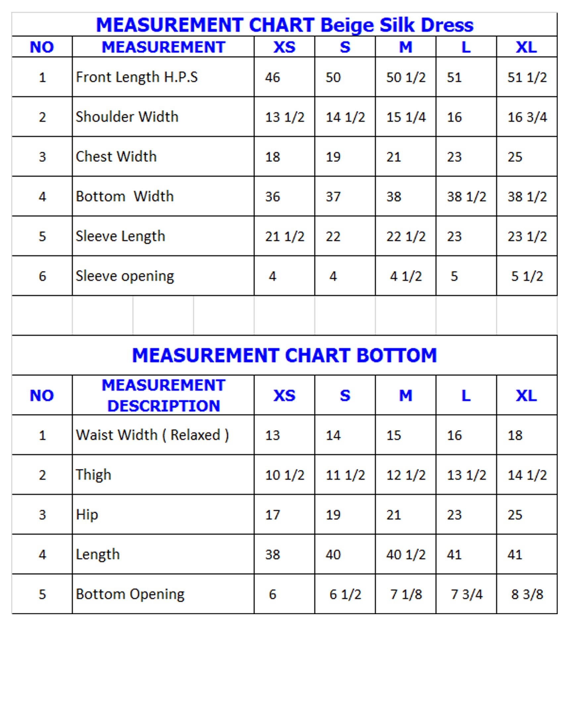Select Shoulder Width value 15 1/4
563x728 pixels.
tap(406, 117)
